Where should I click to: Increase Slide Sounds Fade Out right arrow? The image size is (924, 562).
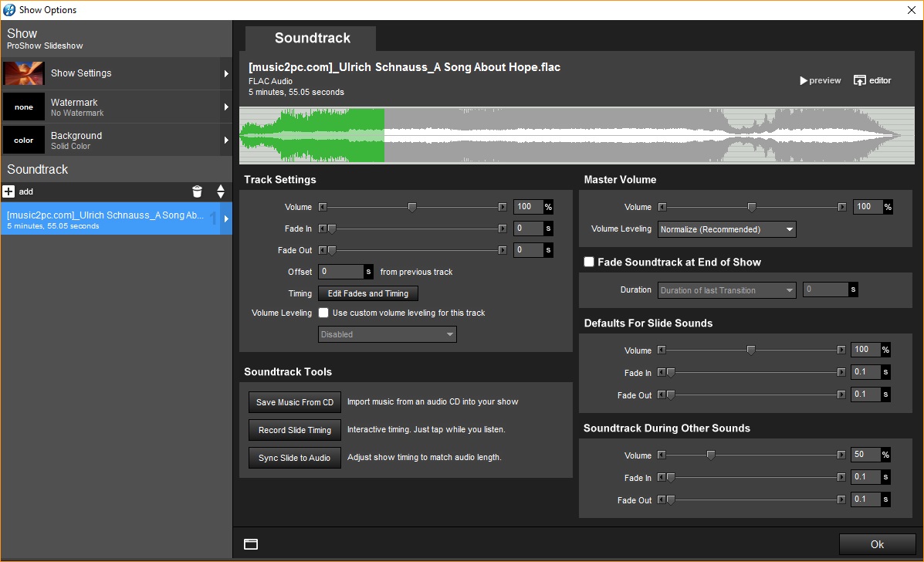(x=841, y=394)
